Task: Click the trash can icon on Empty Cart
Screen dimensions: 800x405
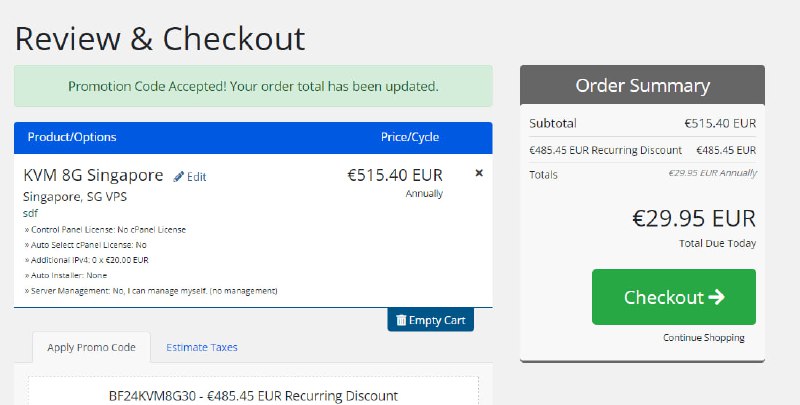Action: pyautogui.click(x=401, y=320)
